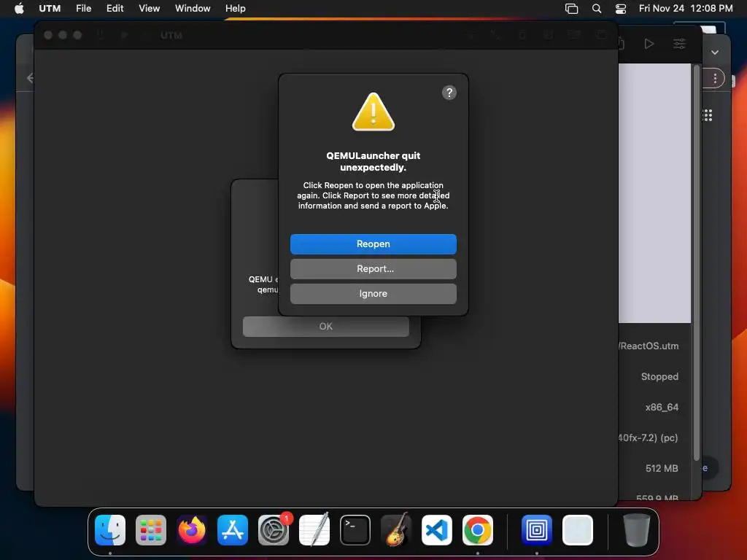This screenshot has height=560, width=747.
Task: Open the File menu
Action: [83, 9]
